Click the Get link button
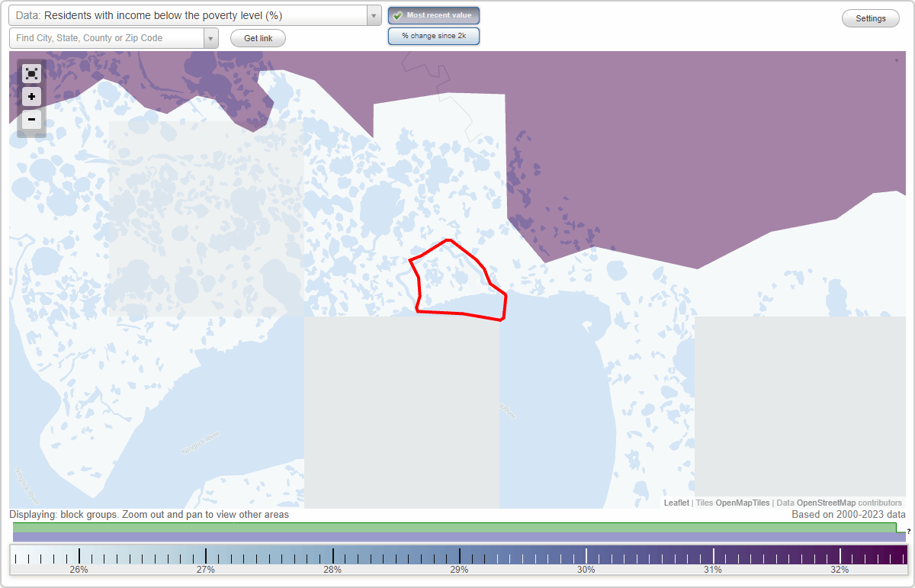Image resolution: width=915 pixels, height=588 pixels. coord(258,38)
